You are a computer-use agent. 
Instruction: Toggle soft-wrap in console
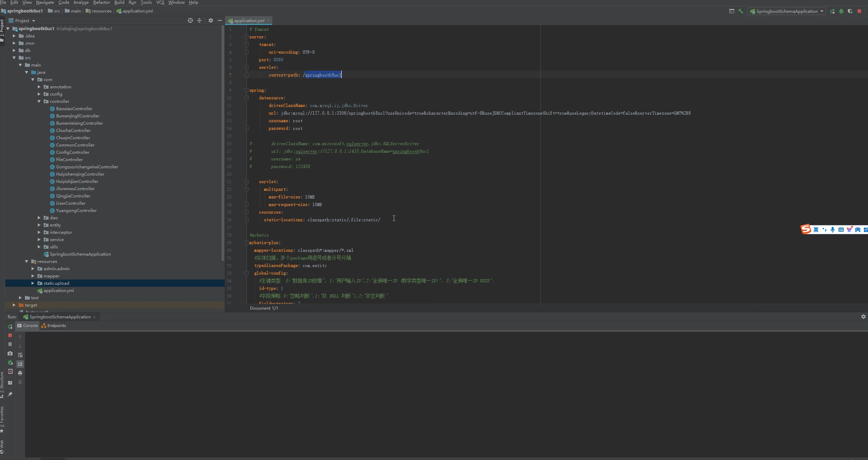pyautogui.click(x=20, y=355)
